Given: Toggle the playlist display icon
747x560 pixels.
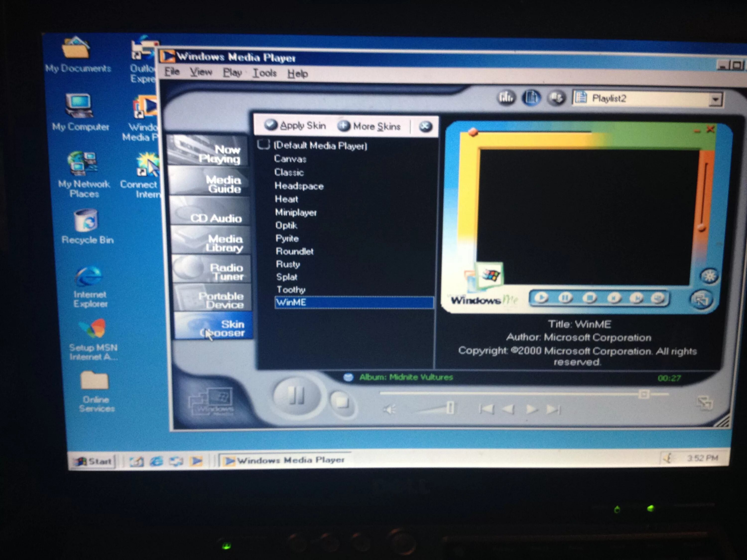Looking at the screenshot, I should [x=531, y=98].
